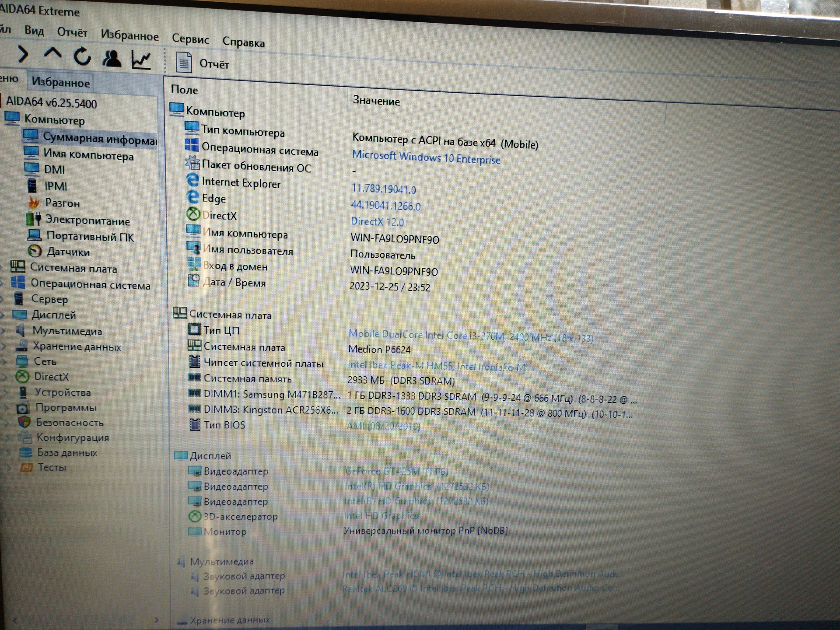The height and width of the screenshot is (630, 840).
Task: Click the 2023-12-25 / 23:52 value
Action: pos(390,287)
